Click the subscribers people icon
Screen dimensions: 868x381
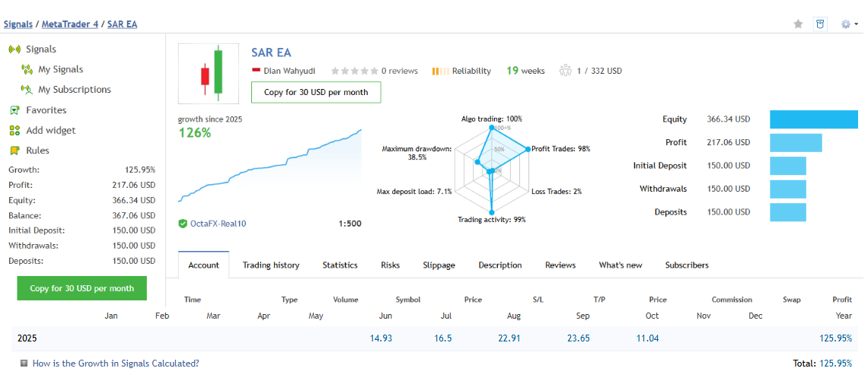(565, 71)
